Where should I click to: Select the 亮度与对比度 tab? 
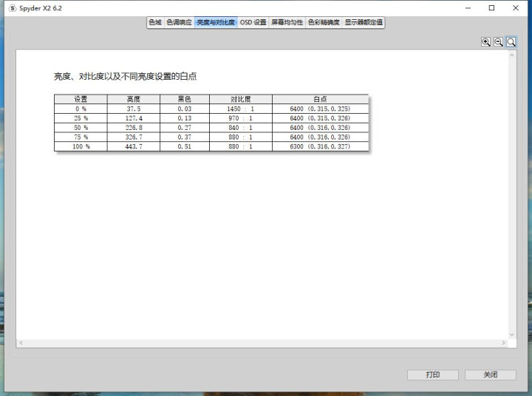216,22
